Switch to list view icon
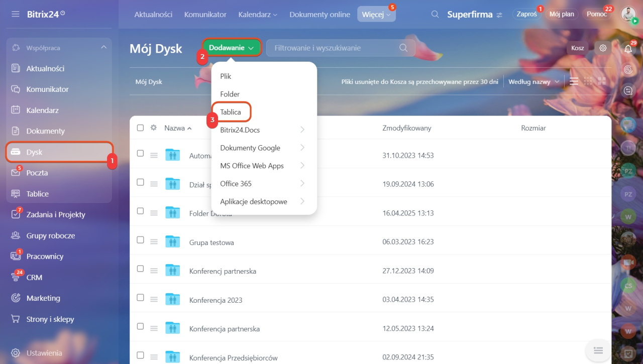Viewport: 643px width, 364px height. (x=574, y=81)
